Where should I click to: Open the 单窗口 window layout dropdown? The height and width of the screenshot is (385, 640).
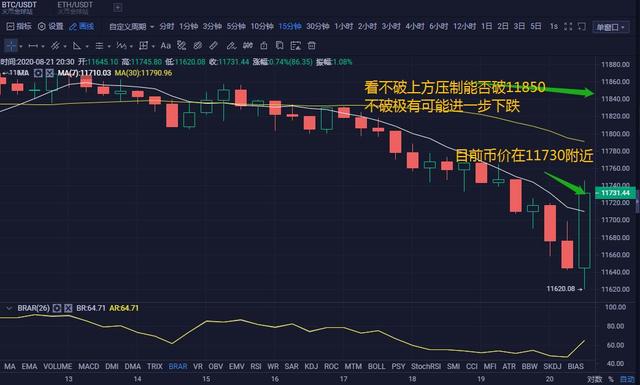click(611, 27)
